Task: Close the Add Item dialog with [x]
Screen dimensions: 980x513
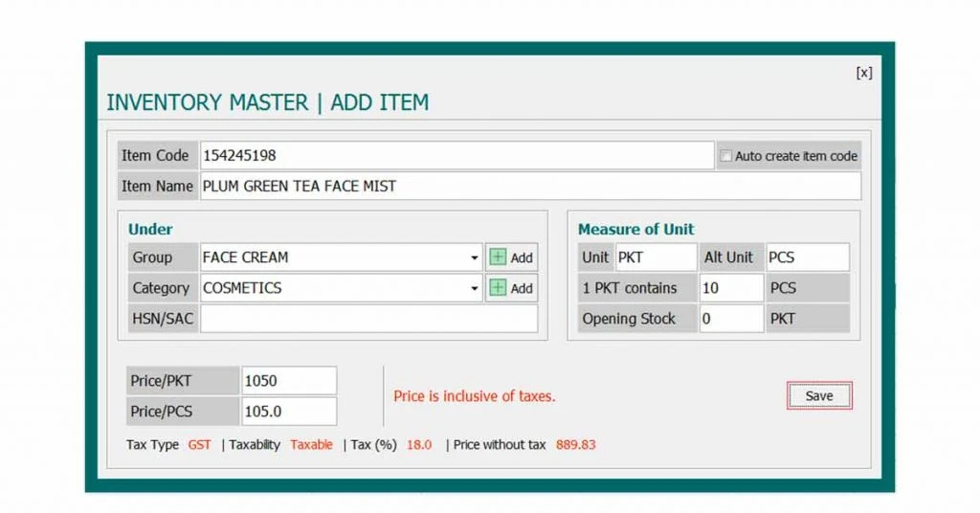Action: tap(864, 73)
